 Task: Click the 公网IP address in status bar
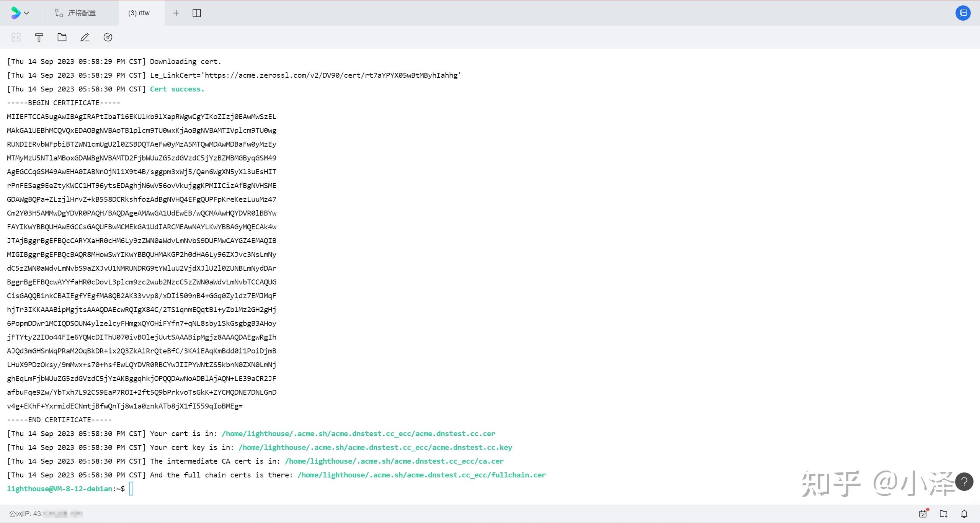pos(46,513)
